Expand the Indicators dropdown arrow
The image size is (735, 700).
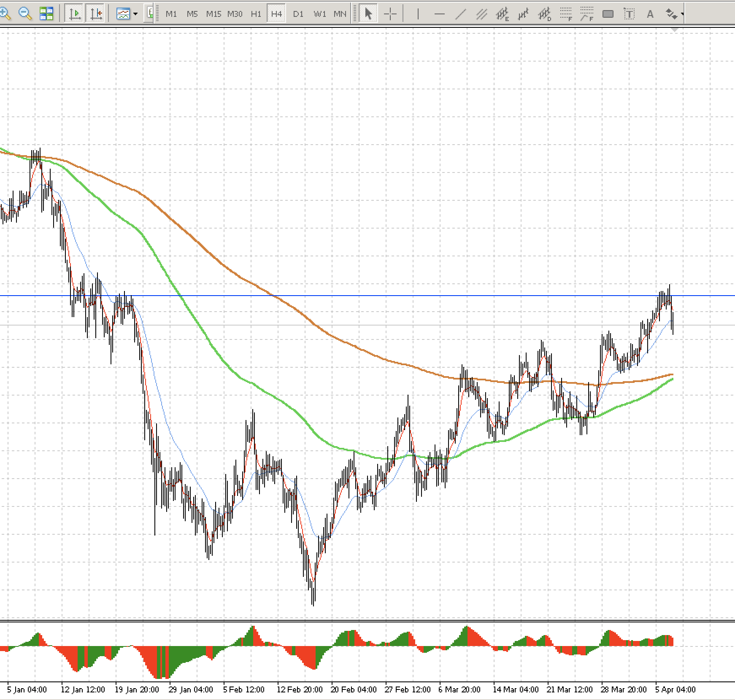(135, 14)
